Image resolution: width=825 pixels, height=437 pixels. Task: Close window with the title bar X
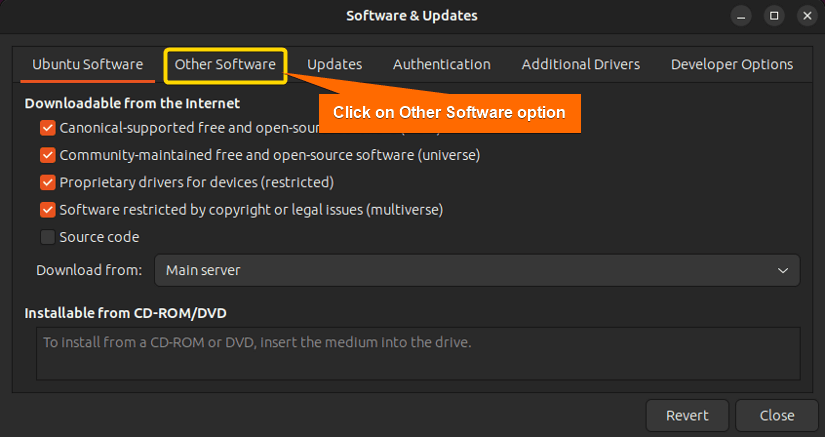[807, 16]
